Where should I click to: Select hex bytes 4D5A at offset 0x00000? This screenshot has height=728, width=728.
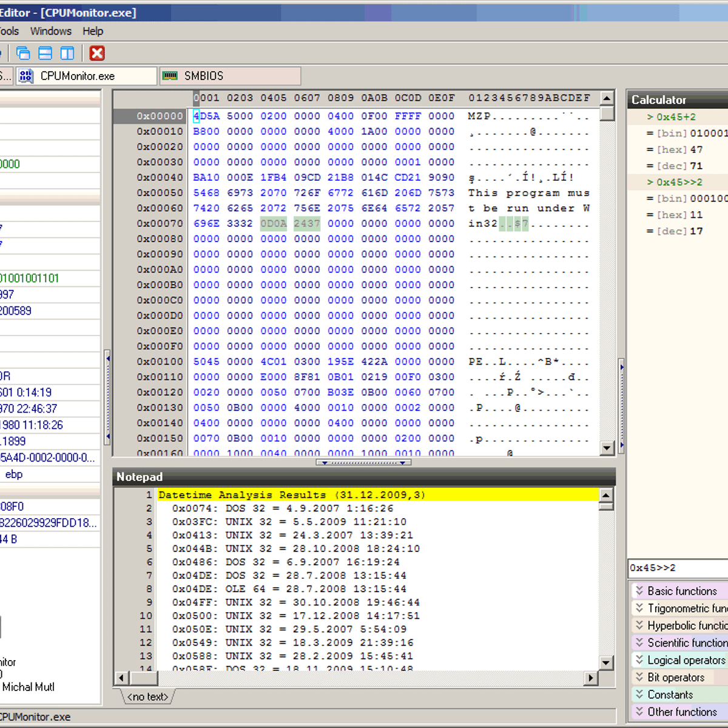pyautogui.click(x=206, y=116)
